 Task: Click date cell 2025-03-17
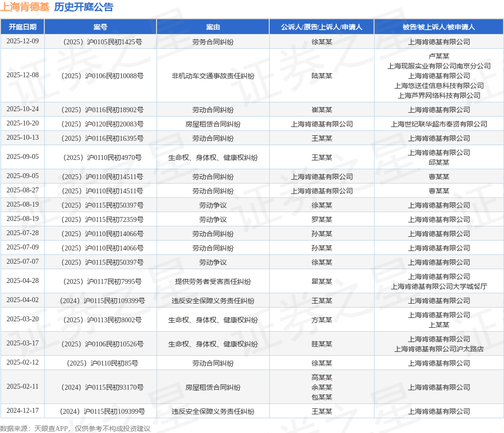(x=23, y=343)
